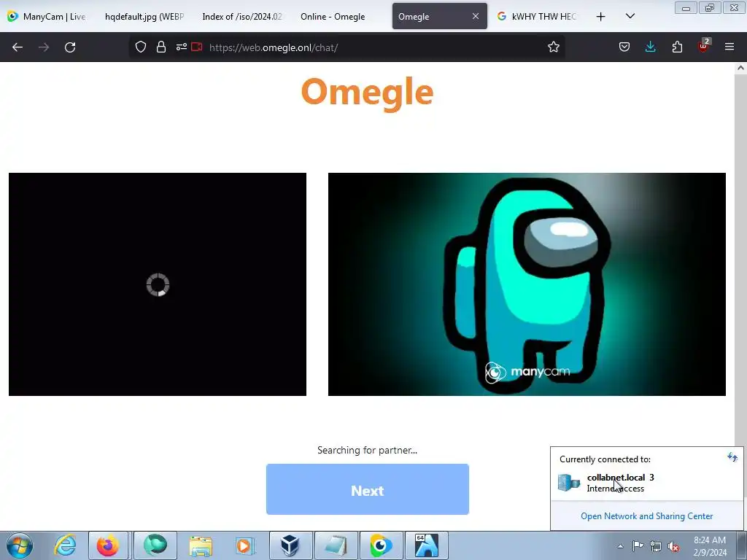This screenshot has width=747, height=560.
Task: Click the network refresh arrows icon in popup
Action: [x=732, y=458]
